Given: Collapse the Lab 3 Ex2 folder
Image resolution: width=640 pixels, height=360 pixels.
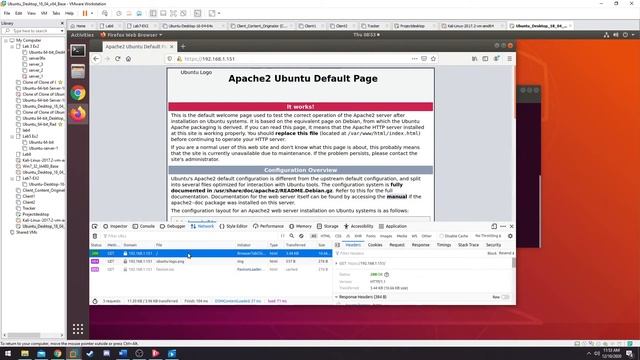Looking at the screenshot, I should (x=12, y=47).
